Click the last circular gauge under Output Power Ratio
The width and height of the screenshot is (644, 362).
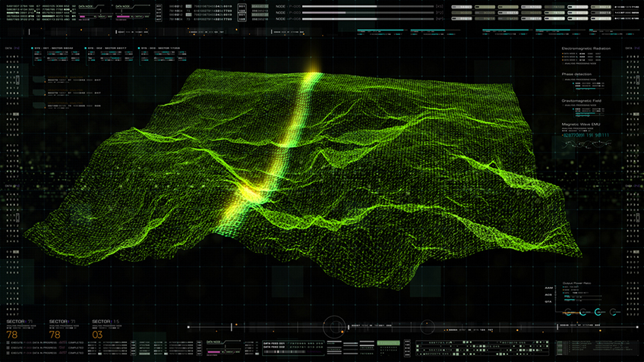point(614,312)
